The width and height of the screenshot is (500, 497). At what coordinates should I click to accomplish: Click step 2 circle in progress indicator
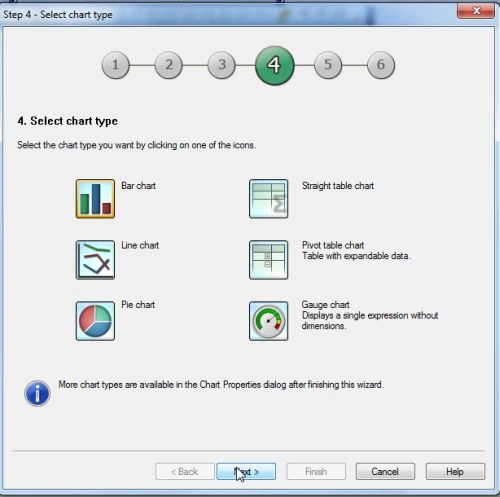[x=169, y=65]
